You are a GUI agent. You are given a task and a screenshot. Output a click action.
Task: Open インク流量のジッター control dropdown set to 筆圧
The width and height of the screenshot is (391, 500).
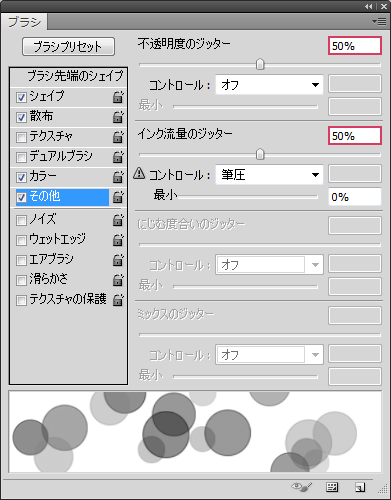point(269,175)
